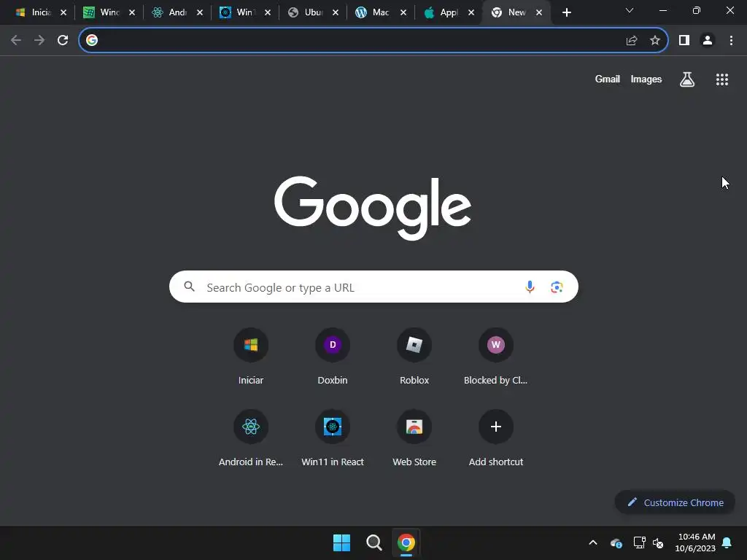This screenshot has width=747, height=560.
Task: Click Chrome icon in taskbar
Action: coord(406,542)
